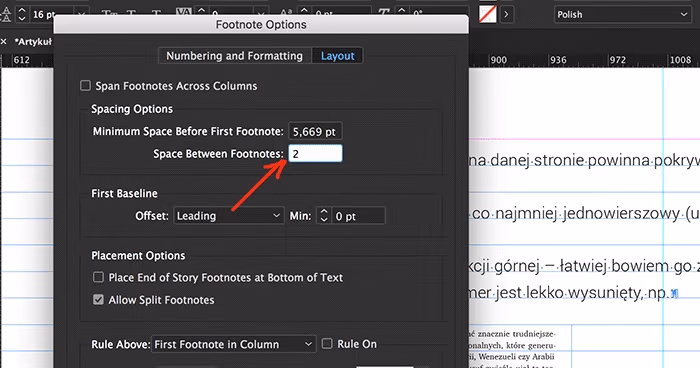This screenshot has width=700, height=368.
Task: Focus the Space Between Footnotes field
Action: click(315, 154)
